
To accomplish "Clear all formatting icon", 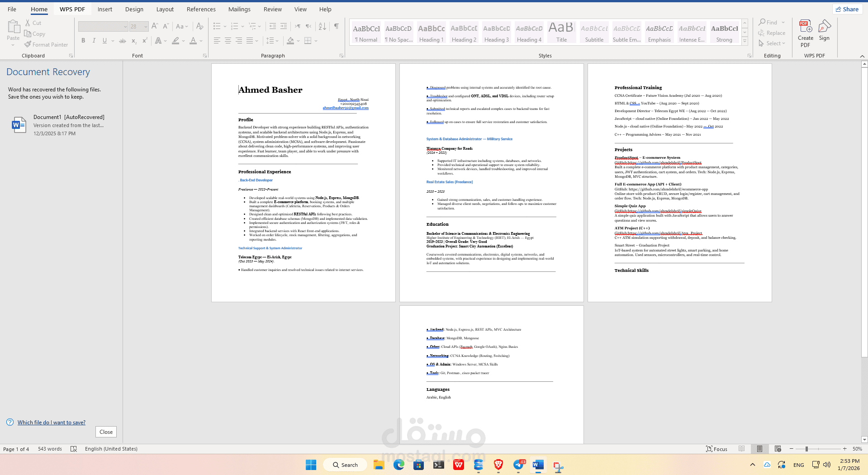I will (x=199, y=26).
